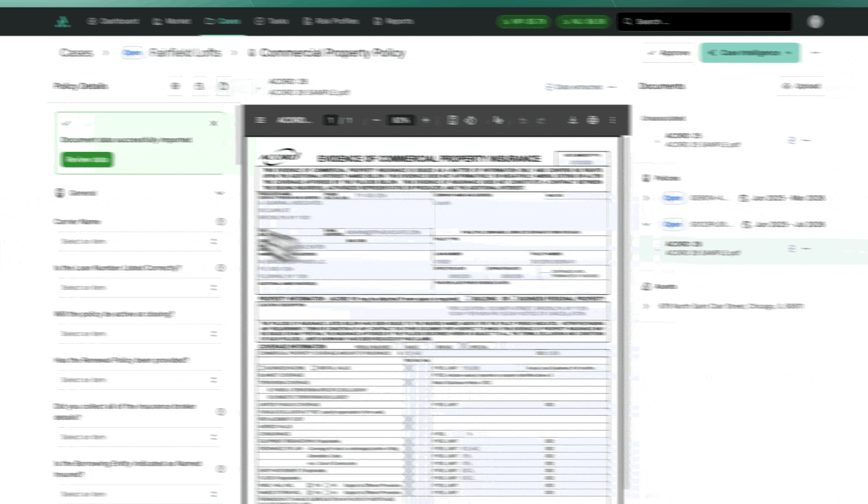Go to the Dashboard nav tab
The image size is (868, 504).
click(x=113, y=21)
